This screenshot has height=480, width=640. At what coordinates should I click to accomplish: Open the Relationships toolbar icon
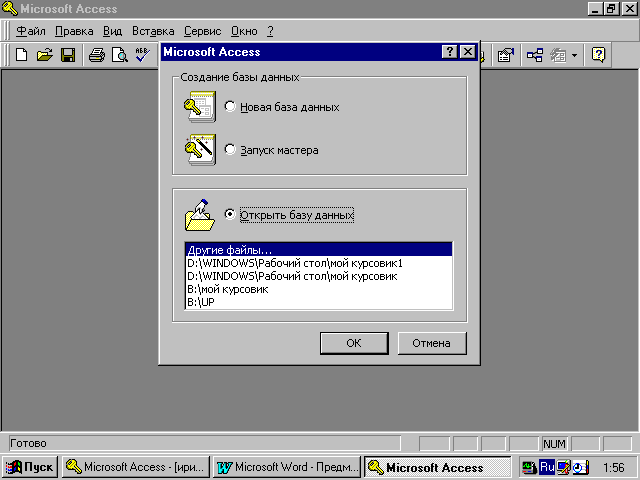(535, 54)
